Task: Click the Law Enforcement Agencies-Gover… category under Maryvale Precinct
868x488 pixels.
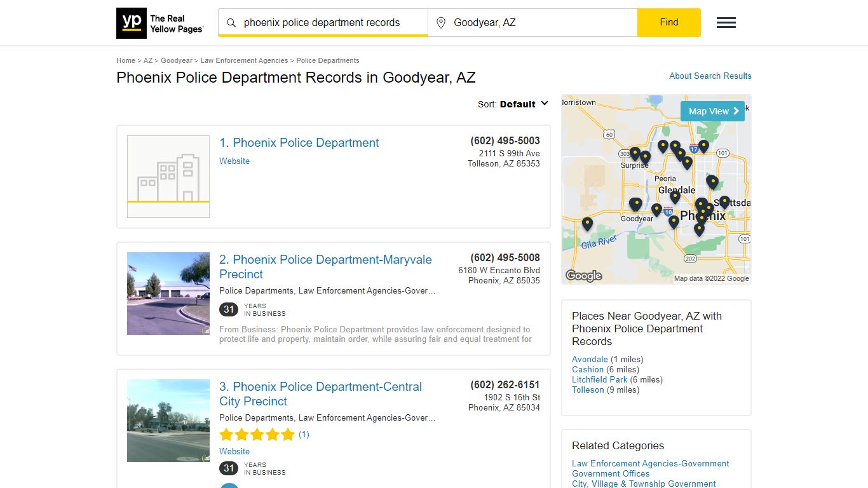Action: 367,291
